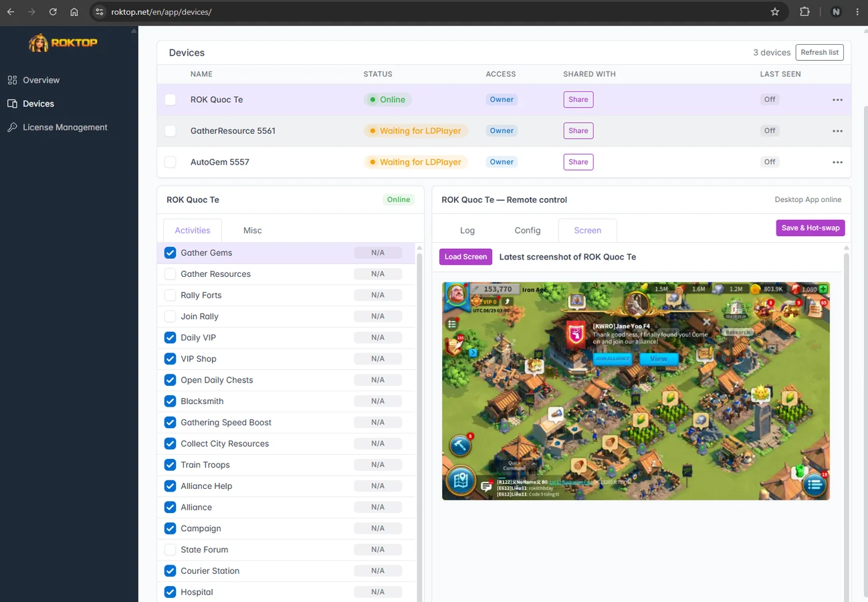Uncheck Open Daily Chests activity

170,380
